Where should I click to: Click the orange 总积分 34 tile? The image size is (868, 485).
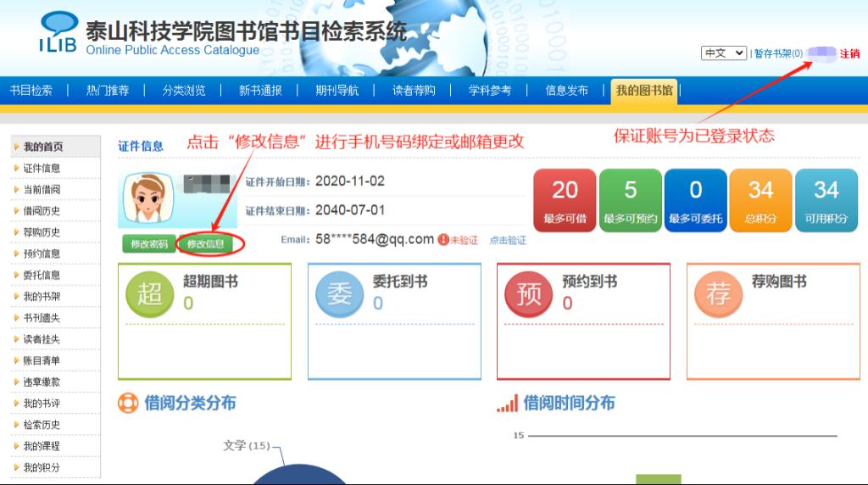[x=760, y=200]
